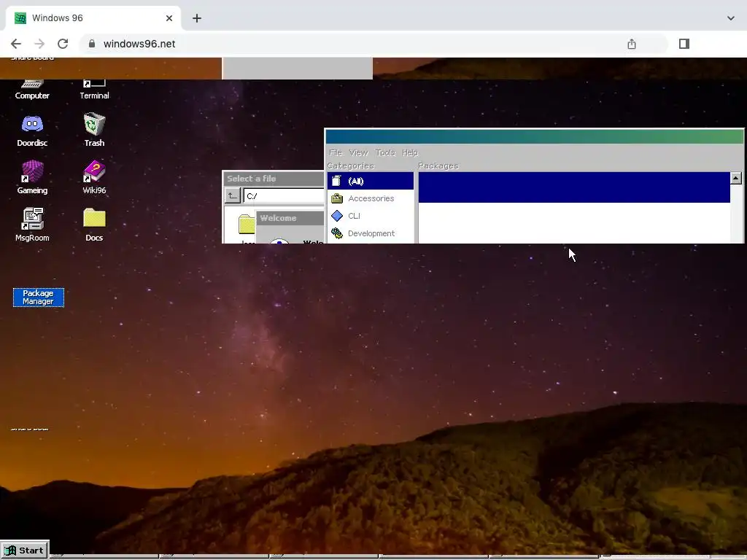Screen dimensions: 747x560
Task: Launch the Gameing desktop shortcut
Action: point(32,177)
